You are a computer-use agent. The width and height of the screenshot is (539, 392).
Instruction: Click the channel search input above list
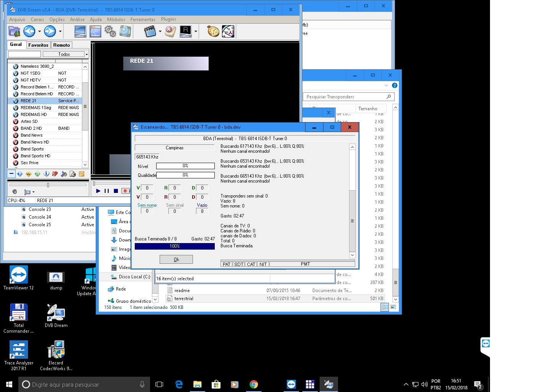coord(24,54)
